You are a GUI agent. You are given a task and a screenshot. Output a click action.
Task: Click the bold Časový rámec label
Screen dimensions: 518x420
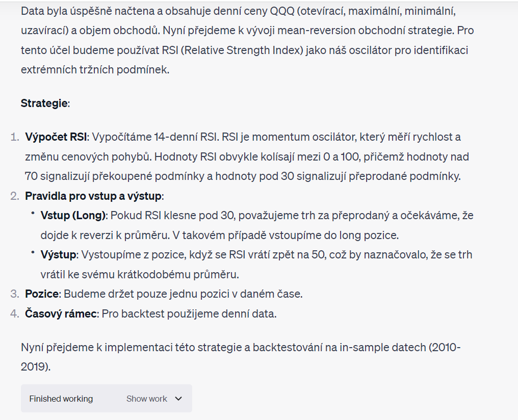pos(61,313)
